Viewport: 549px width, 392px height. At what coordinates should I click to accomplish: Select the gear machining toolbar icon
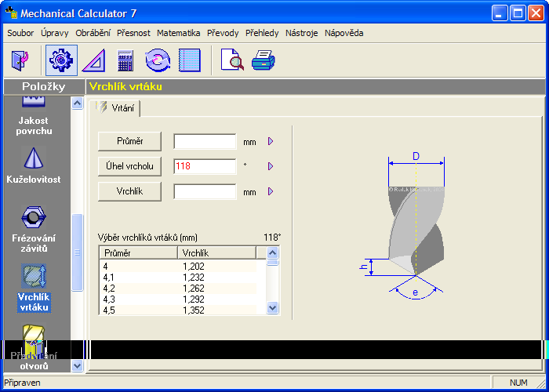click(61, 60)
